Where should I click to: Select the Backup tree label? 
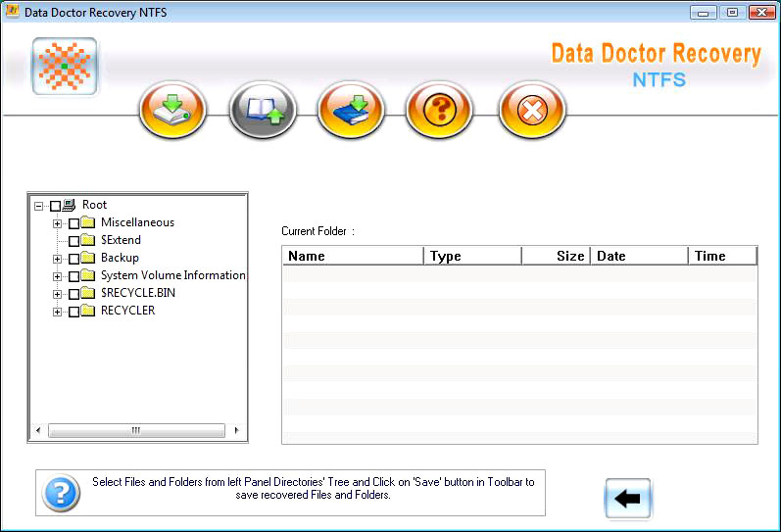pos(120,258)
